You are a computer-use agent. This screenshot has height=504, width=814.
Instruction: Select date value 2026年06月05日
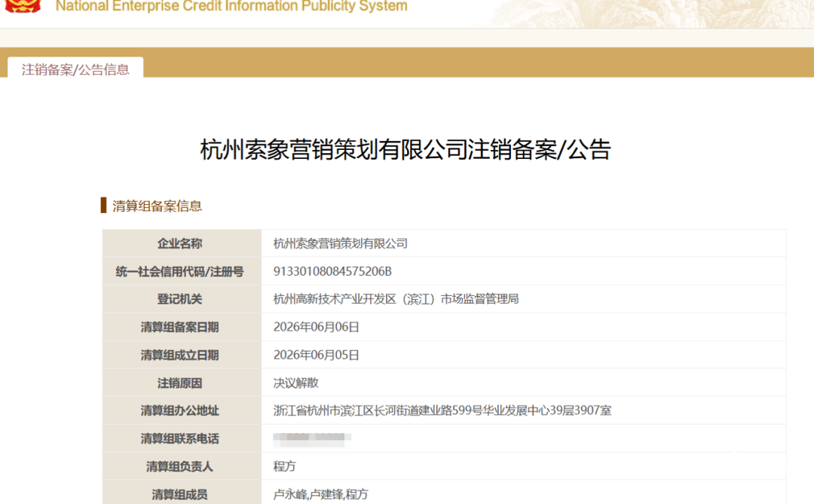pos(316,355)
